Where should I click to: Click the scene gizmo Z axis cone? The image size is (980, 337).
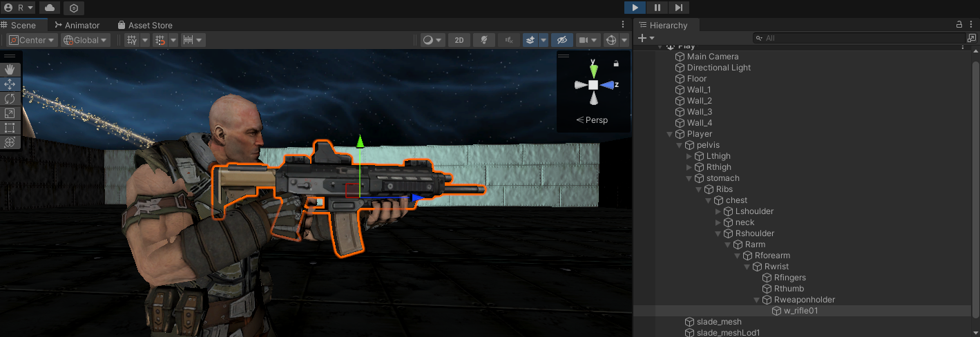(608, 84)
